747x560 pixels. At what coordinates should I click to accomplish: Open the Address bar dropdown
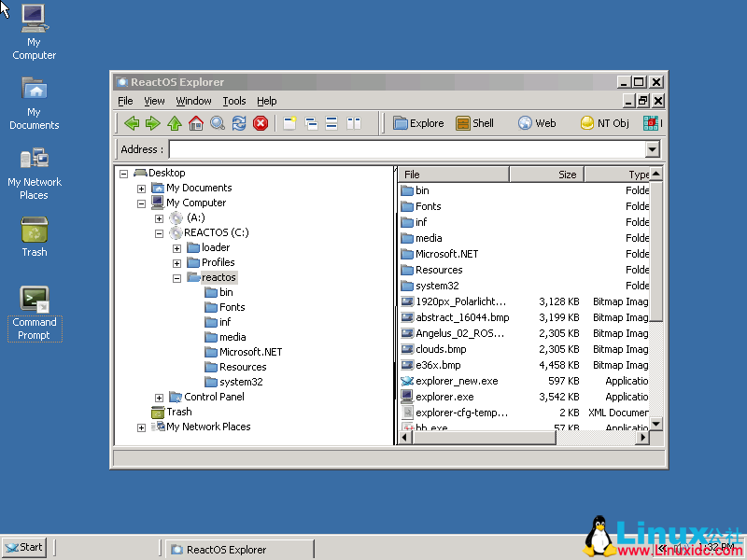[652, 149]
